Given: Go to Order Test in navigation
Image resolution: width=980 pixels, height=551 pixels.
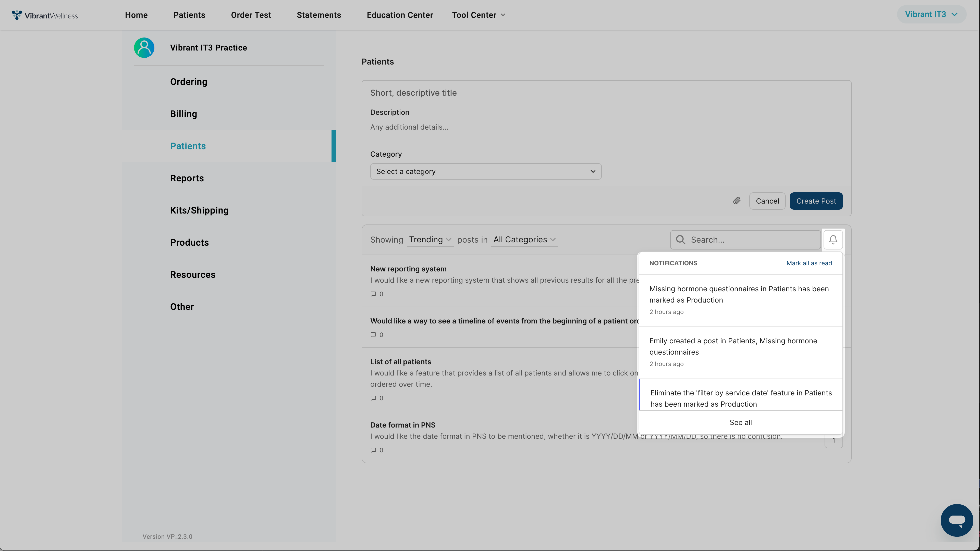Looking at the screenshot, I should point(251,15).
